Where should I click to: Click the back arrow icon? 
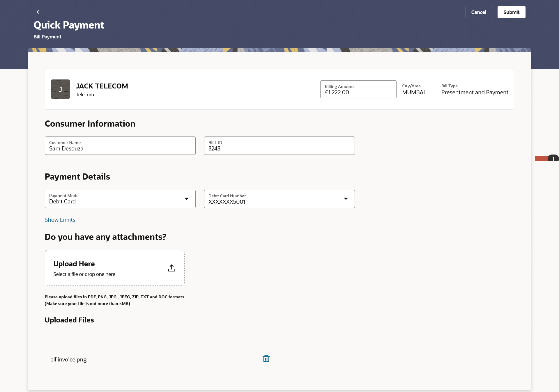[40, 12]
